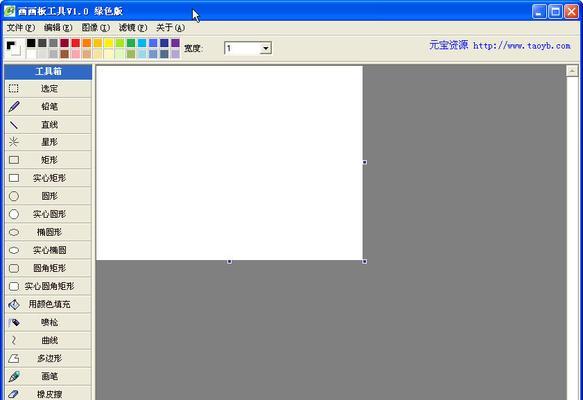This screenshot has width=583, height=400.
Task: Select the 选定 selection tool
Action: point(48,88)
